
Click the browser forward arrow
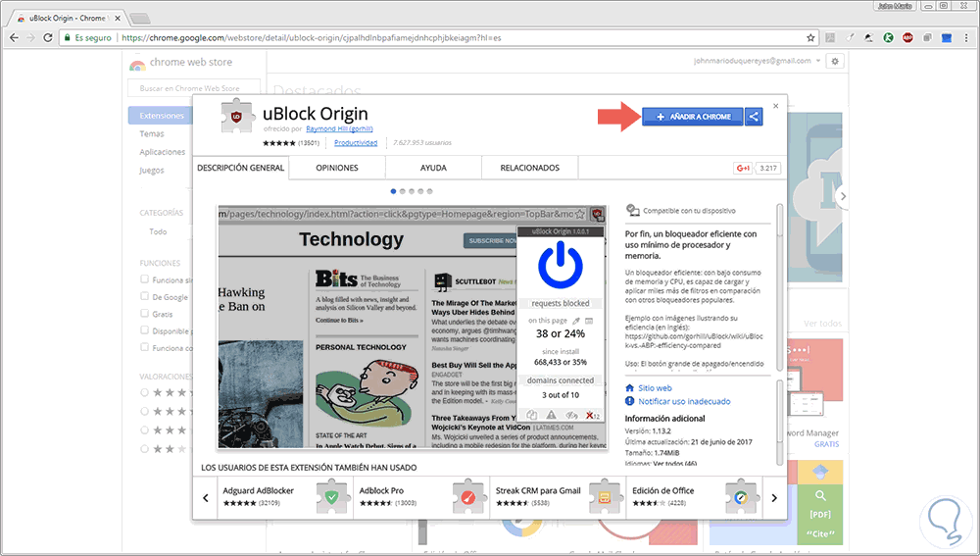pos(30,37)
